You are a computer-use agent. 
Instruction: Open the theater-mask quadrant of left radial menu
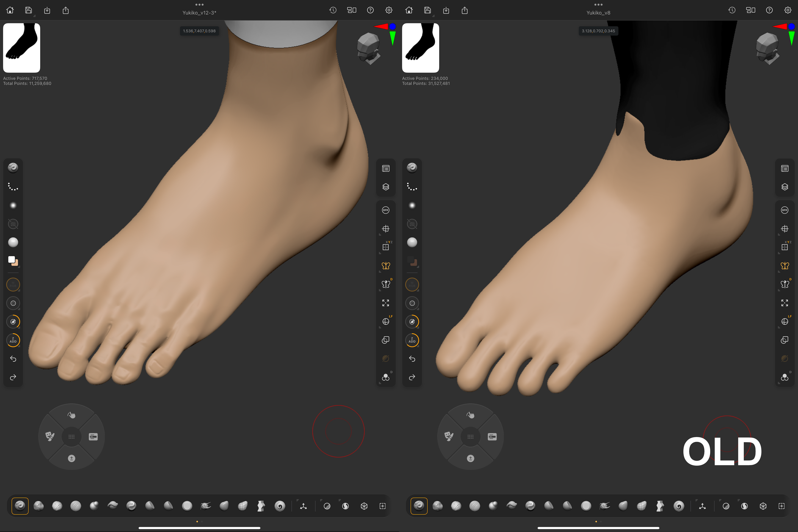(50, 436)
